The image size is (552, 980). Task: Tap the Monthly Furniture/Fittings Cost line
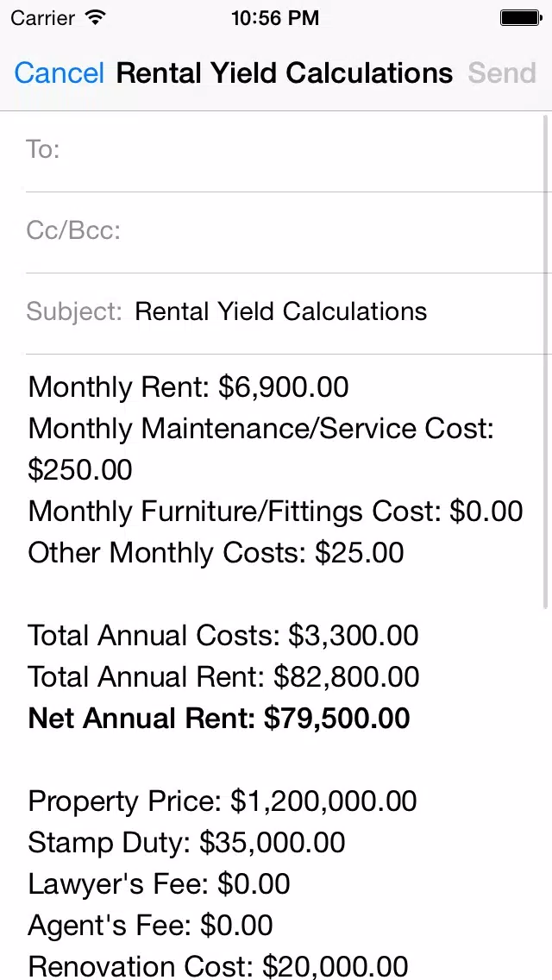point(275,511)
